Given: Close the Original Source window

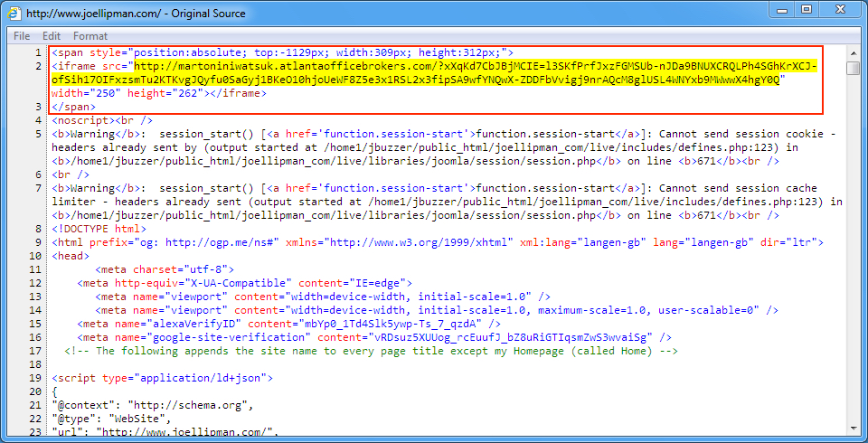Looking at the screenshot, I should pyautogui.click(x=840, y=10).
